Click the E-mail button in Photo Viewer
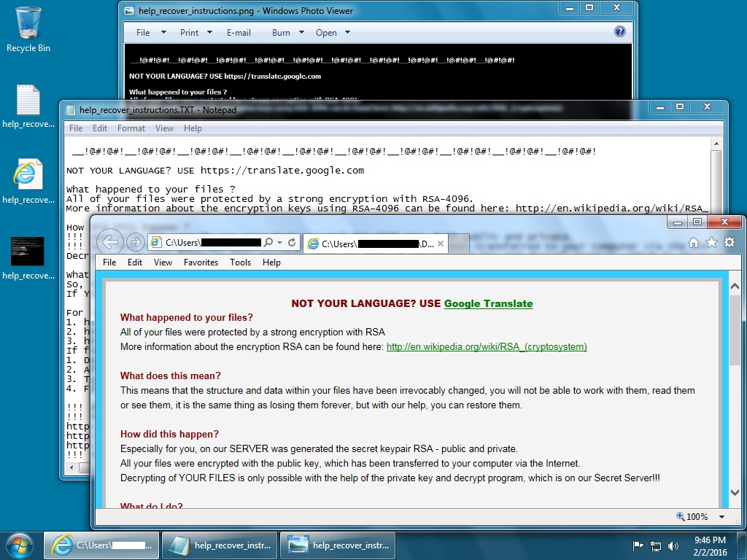This screenshot has width=747, height=560. point(239,33)
